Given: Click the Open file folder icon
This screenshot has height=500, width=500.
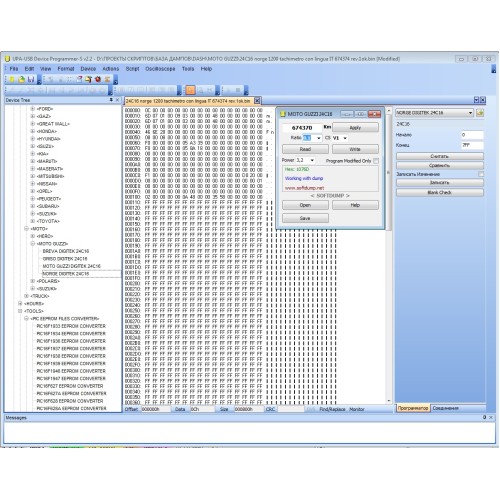Looking at the screenshot, I should [22, 79].
